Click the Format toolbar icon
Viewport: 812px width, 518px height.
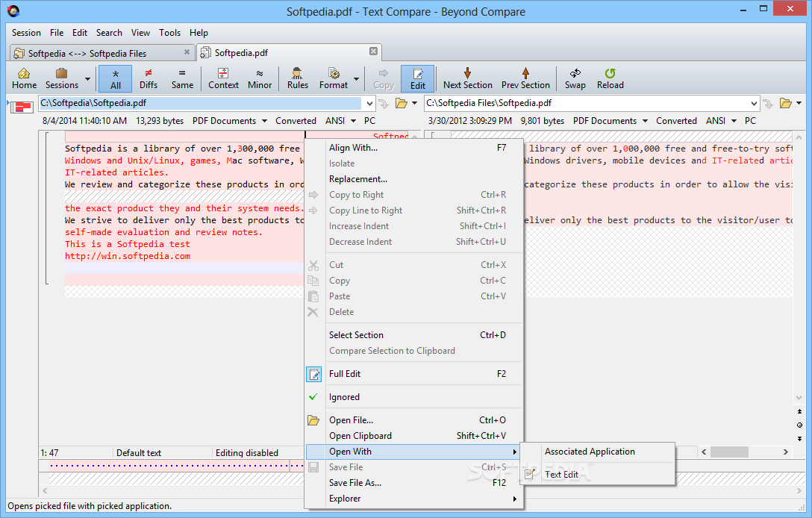coord(334,78)
